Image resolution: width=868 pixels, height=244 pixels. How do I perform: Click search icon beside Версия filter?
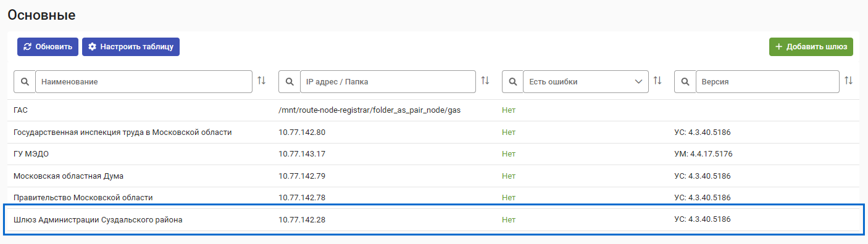tap(685, 81)
